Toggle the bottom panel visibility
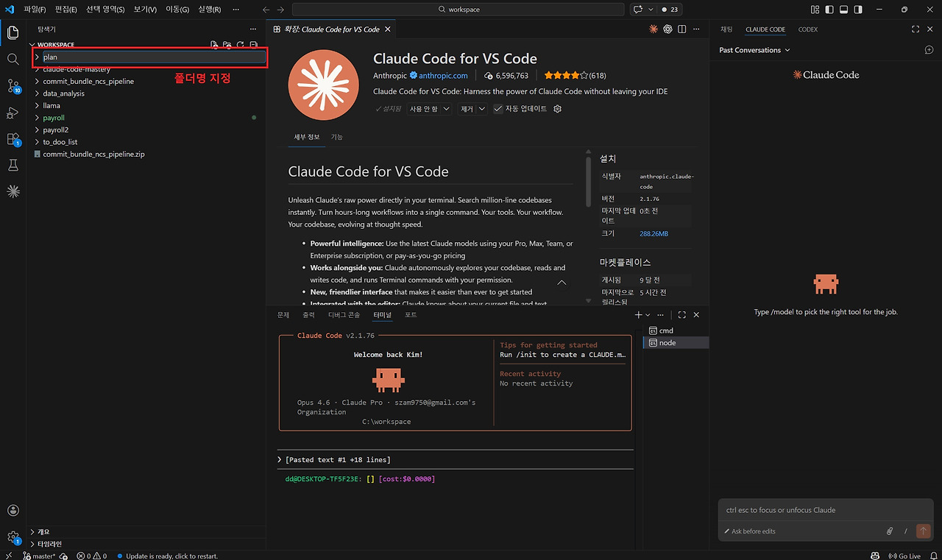942x560 pixels. 844,10
